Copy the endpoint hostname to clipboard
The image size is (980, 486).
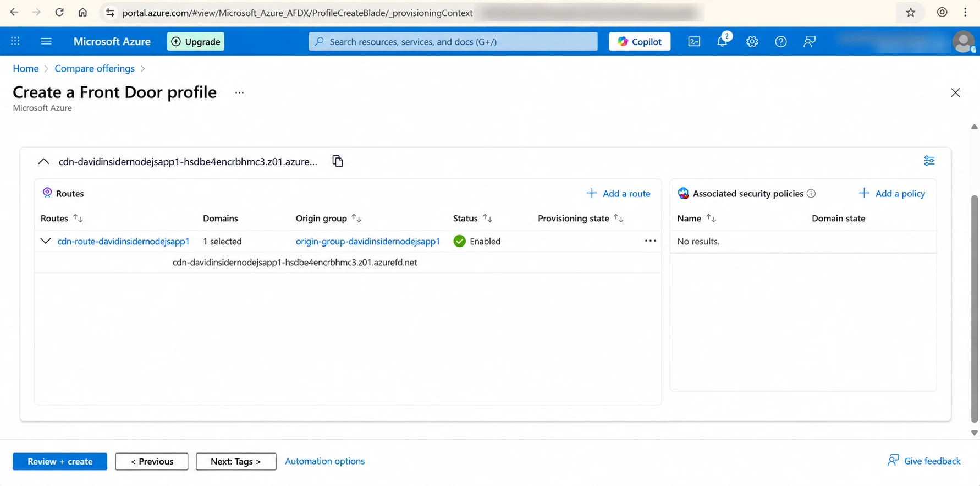(x=338, y=161)
